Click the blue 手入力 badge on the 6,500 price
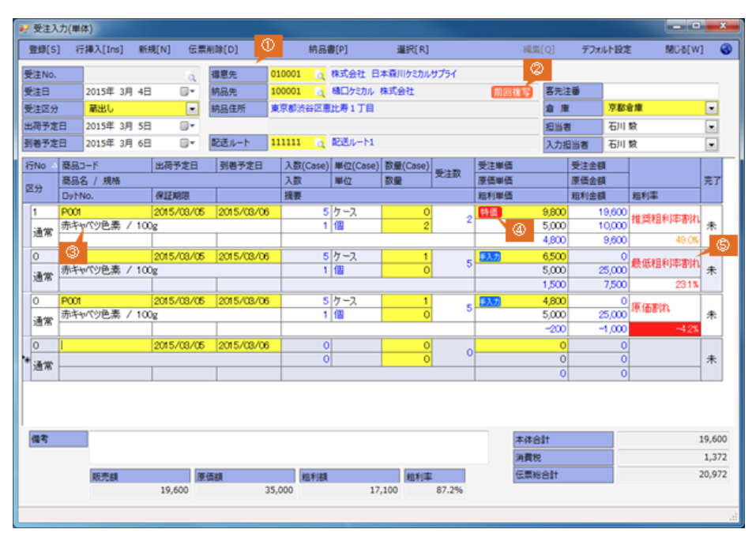The height and width of the screenshot is (548, 756). click(x=490, y=257)
